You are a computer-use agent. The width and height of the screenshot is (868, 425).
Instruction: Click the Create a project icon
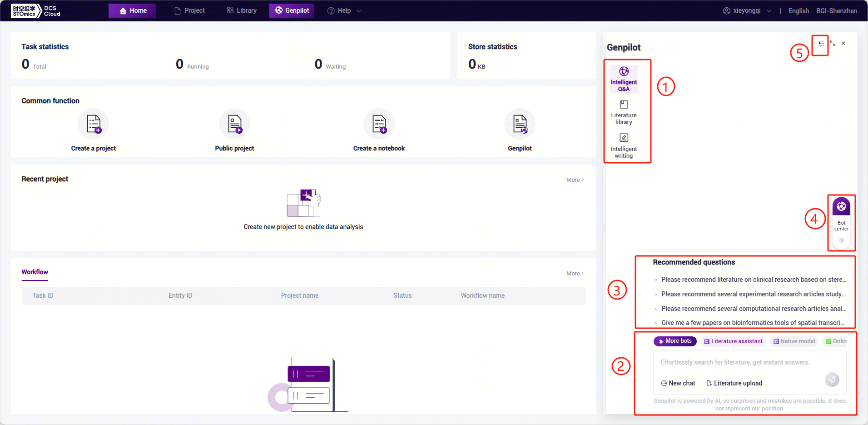(94, 124)
